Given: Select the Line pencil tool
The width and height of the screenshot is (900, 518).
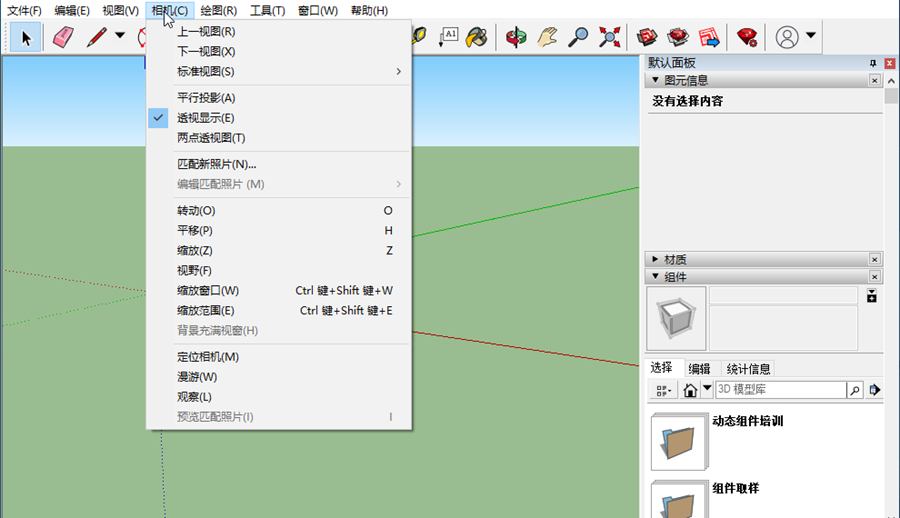Looking at the screenshot, I should pyautogui.click(x=96, y=37).
